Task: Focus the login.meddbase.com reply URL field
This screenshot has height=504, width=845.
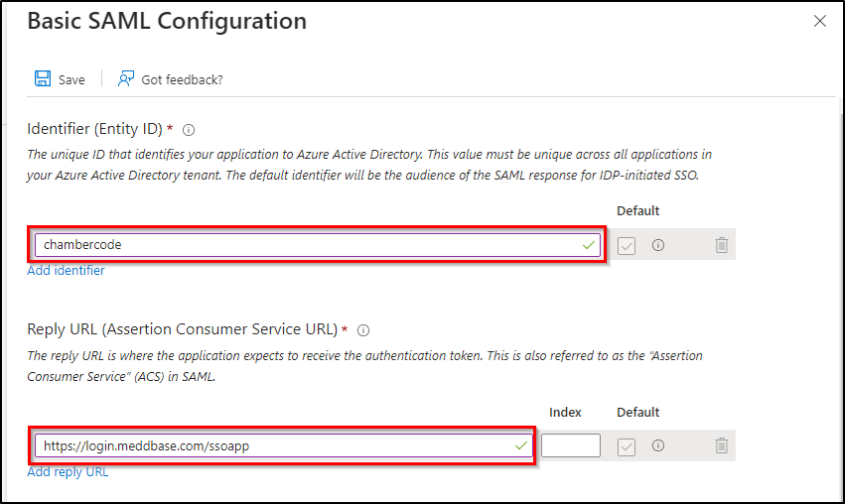Action: pyautogui.click(x=268, y=446)
